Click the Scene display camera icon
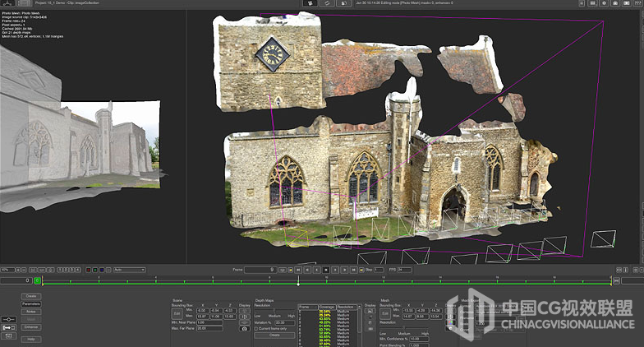644x347 pixels. tap(245, 329)
